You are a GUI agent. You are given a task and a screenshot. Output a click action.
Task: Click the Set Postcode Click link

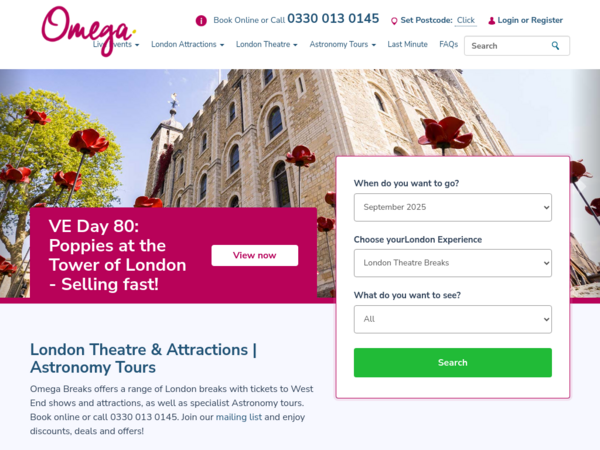[x=466, y=21]
